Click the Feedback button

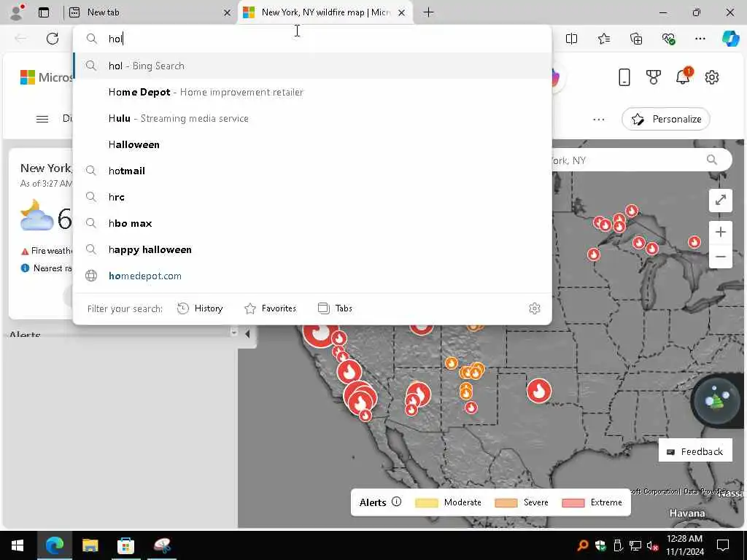click(695, 451)
